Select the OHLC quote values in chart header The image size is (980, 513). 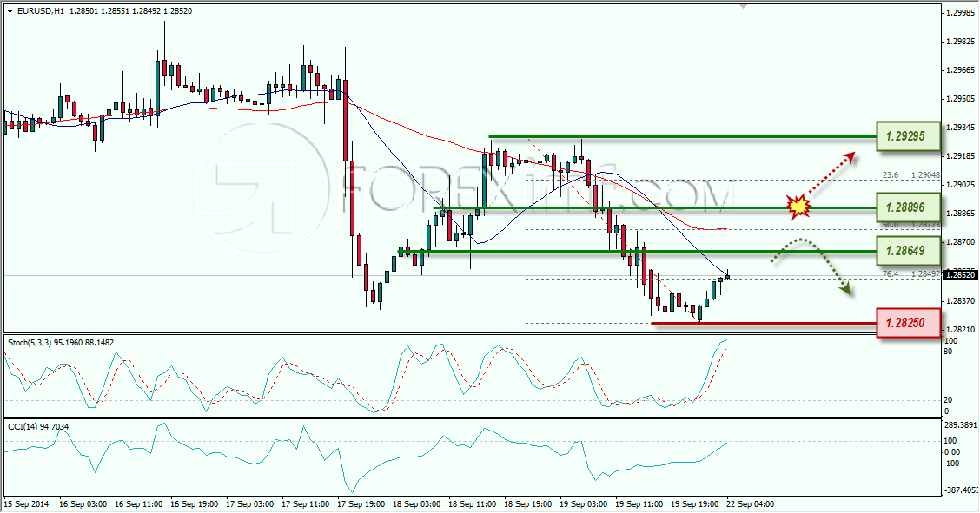129,11
